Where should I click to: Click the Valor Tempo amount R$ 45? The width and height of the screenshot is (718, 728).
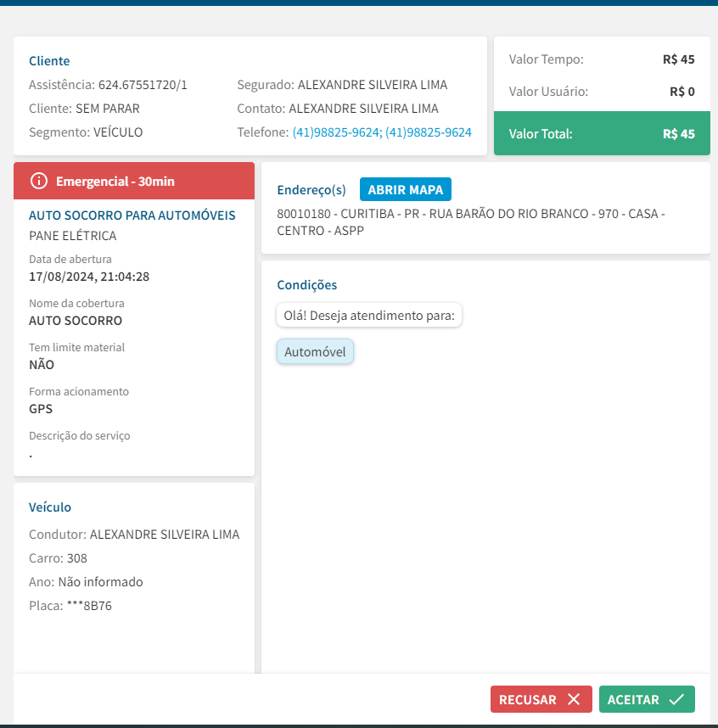pyautogui.click(x=678, y=59)
